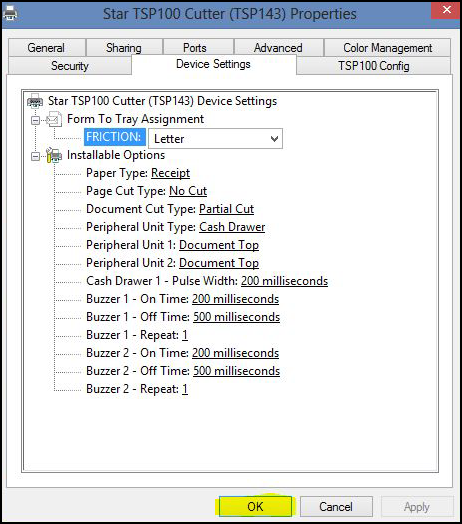Select Form To Tray Assignment label

point(135,119)
